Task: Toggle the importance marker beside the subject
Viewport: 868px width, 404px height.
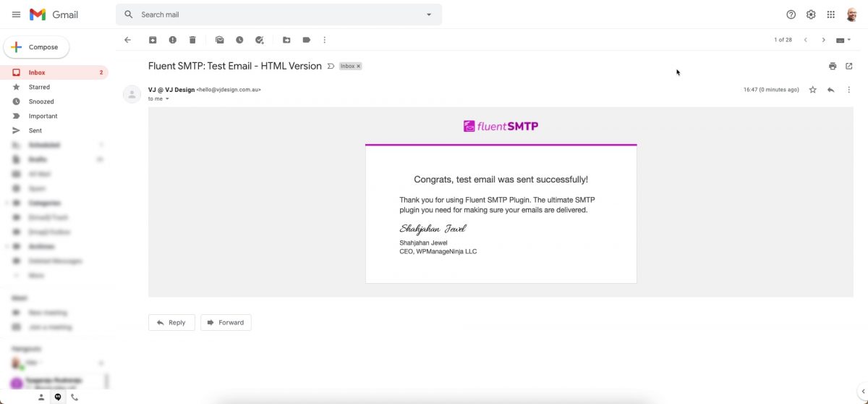Action: (x=331, y=66)
